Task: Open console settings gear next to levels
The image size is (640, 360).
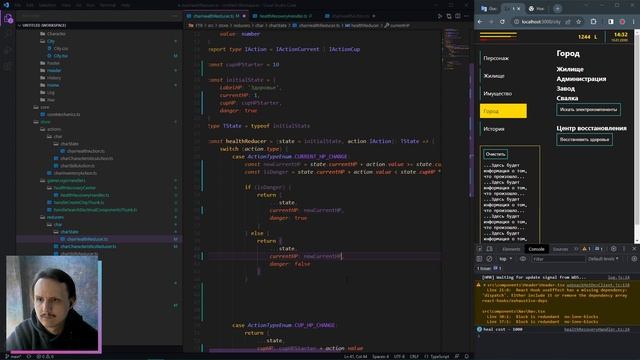Action: [634, 259]
